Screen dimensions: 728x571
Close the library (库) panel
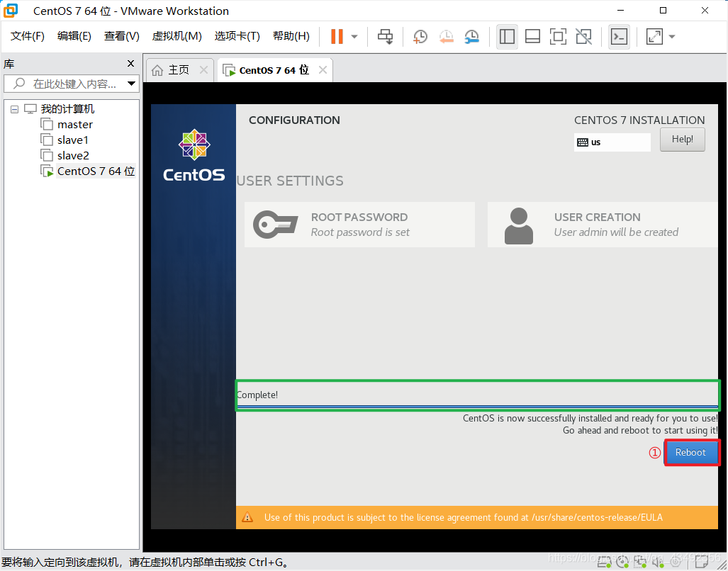click(x=131, y=64)
